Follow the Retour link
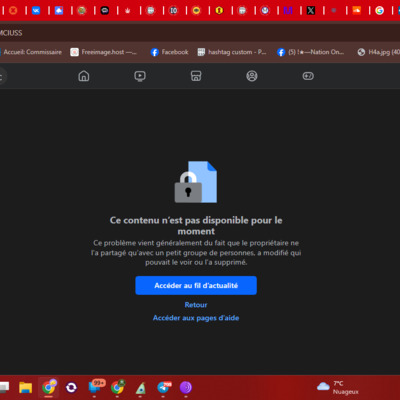 (196, 305)
